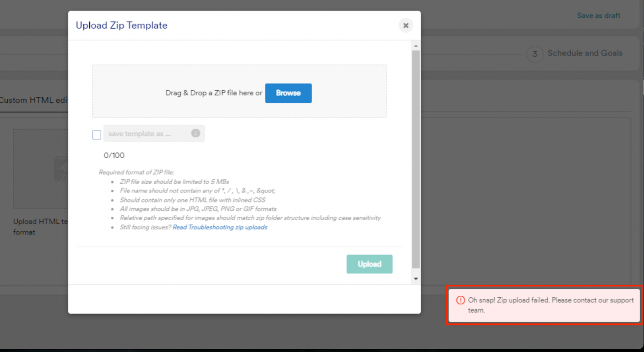Open the Read Troubleshooting zip uploads link
644x352 pixels.
coord(220,227)
